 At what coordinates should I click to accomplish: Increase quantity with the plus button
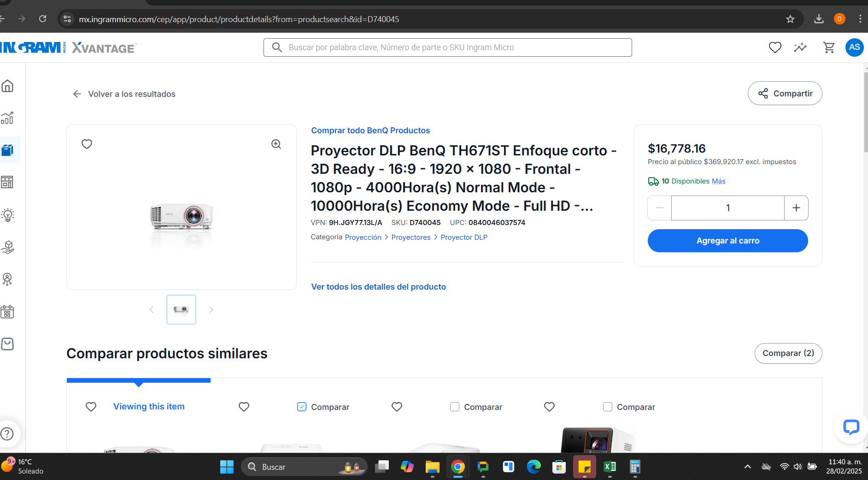coord(796,208)
